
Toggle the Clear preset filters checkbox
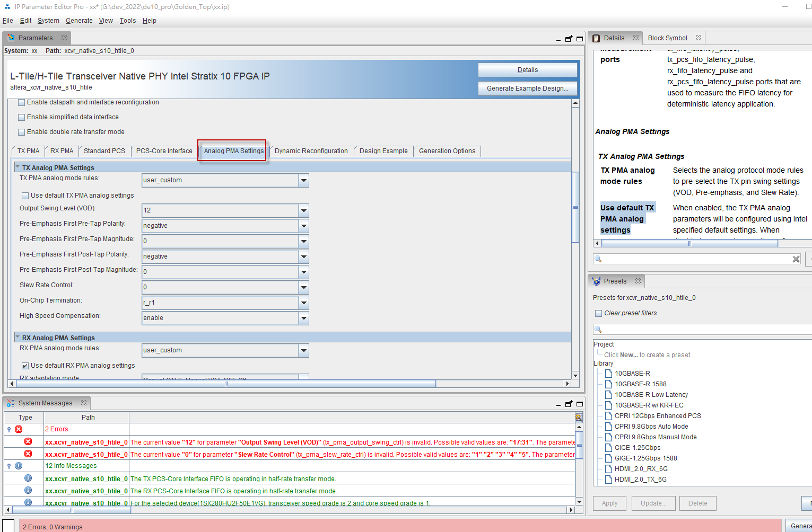tap(598, 313)
